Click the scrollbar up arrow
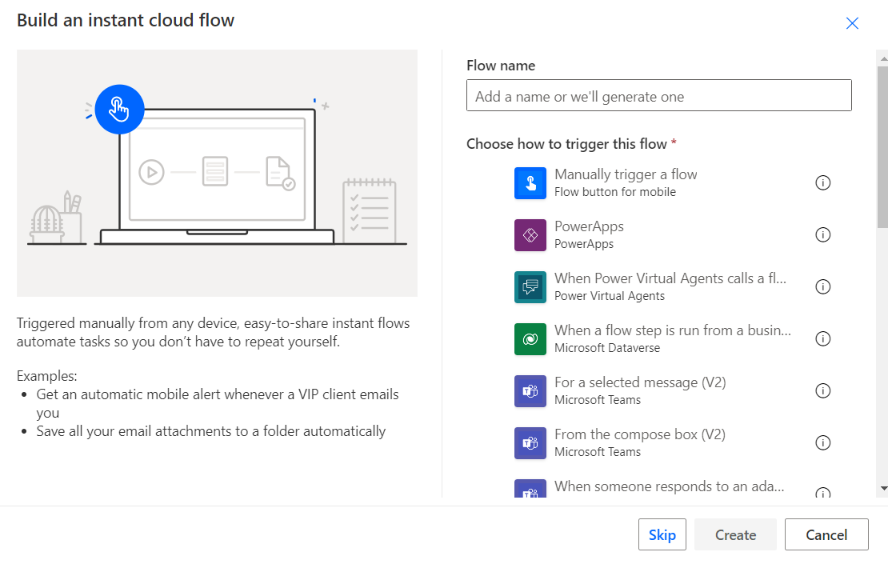The height and width of the screenshot is (562, 888). [x=883, y=58]
